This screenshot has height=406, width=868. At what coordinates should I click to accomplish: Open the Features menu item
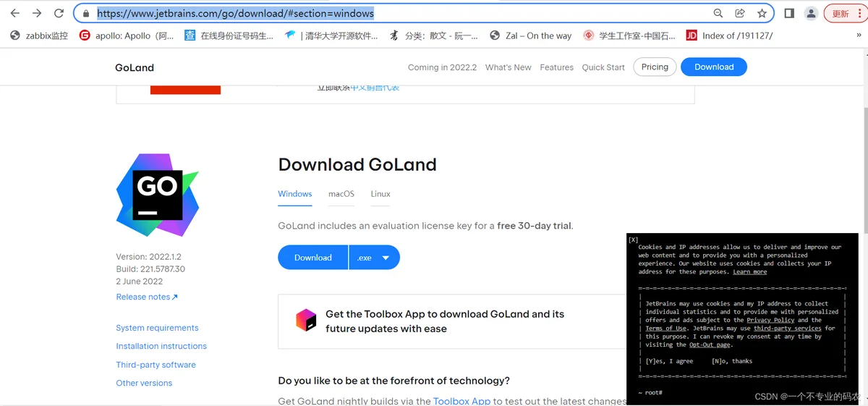pyautogui.click(x=556, y=67)
